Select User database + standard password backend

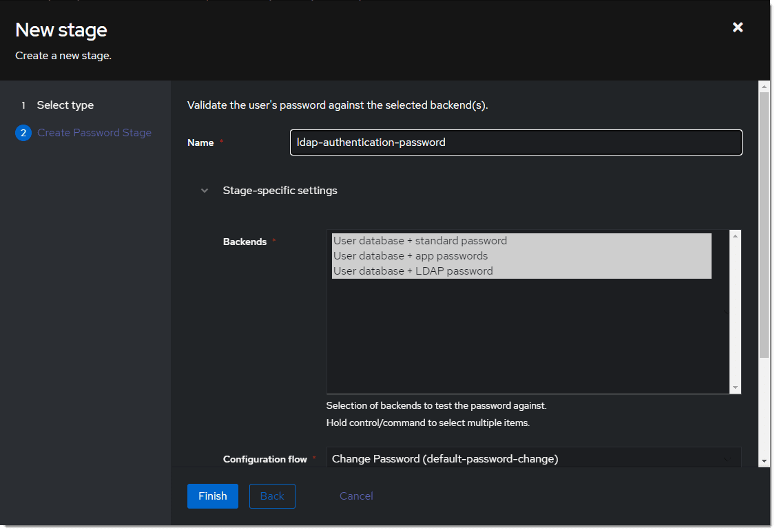420,241
